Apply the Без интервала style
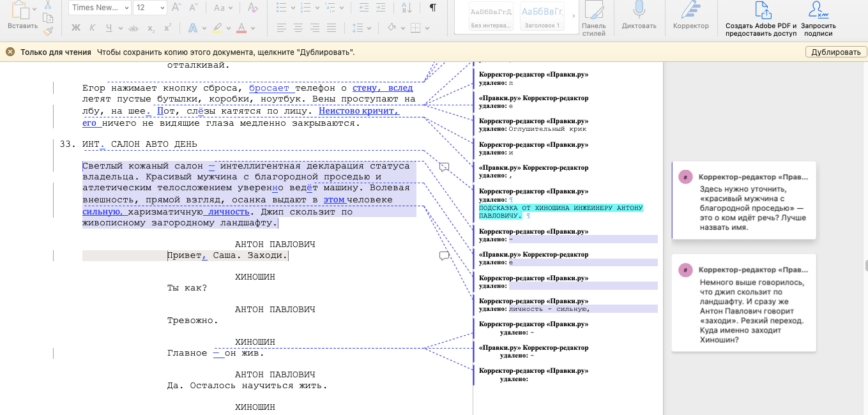The image size is (868, 415). [491, 17]
